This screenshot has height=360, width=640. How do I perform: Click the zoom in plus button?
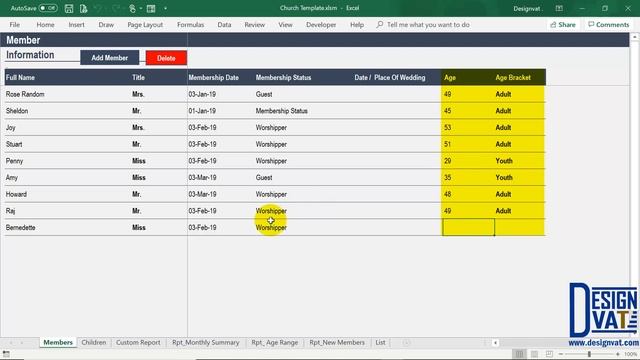point(618,354)
